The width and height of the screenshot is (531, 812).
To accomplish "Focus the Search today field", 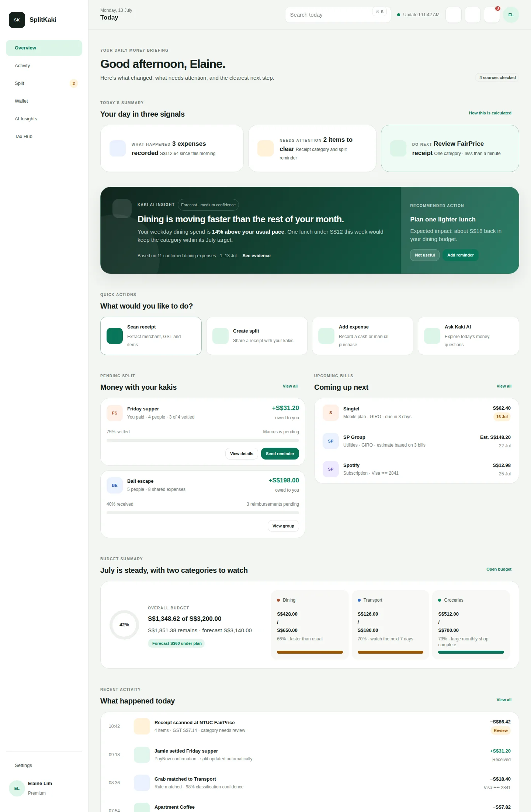I will click(x=338, y=15).
